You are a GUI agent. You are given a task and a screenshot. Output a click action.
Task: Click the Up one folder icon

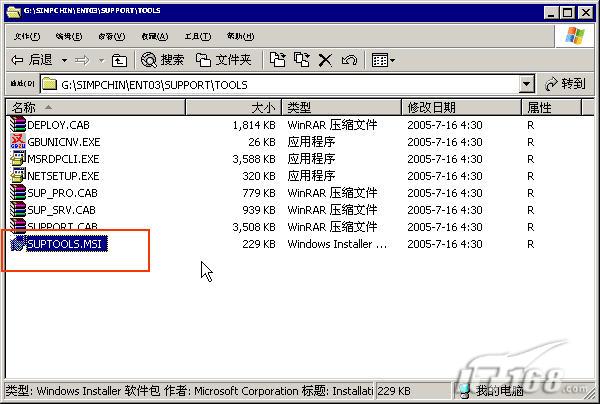119,60
